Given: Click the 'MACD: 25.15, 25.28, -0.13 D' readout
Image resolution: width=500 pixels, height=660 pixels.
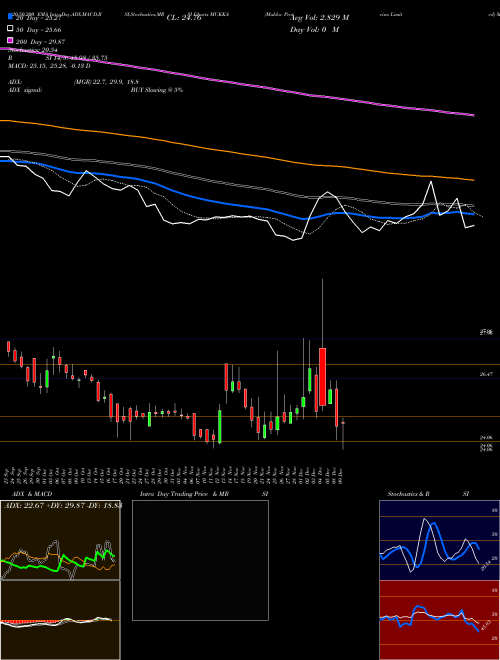Looking at the screenshot, I should point(49,66).
